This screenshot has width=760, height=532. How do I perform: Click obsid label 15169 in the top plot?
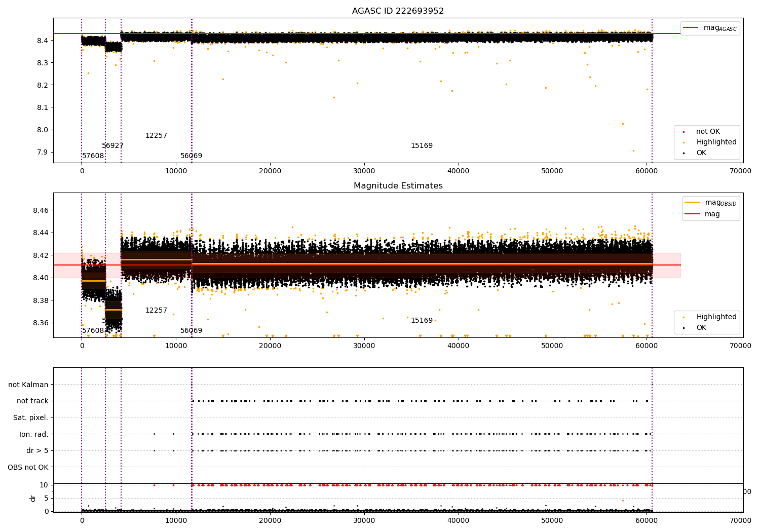tap(422, 146)
